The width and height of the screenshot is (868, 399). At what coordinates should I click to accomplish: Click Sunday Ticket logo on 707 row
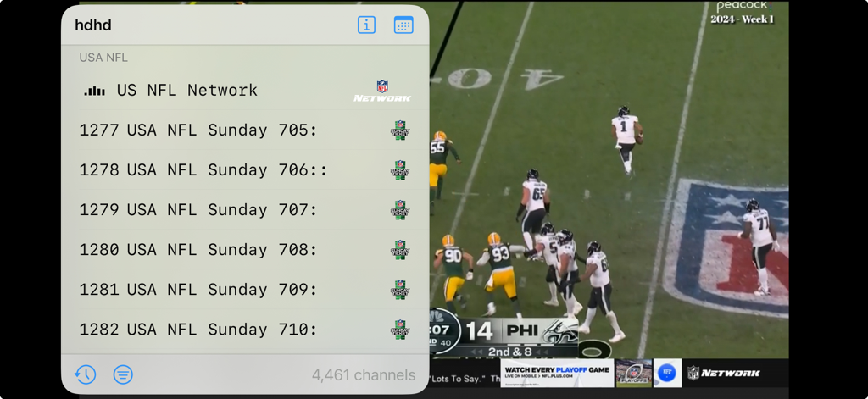[x=400, y=210]
